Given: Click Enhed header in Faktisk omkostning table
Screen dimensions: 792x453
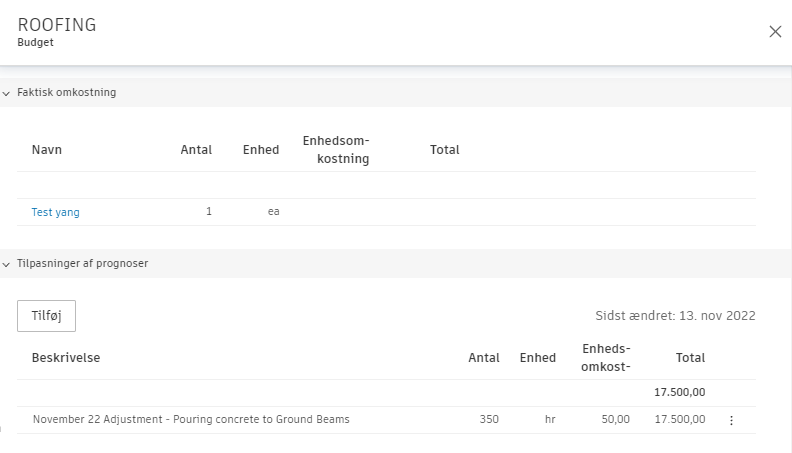Looking at the screenshot, I should (x=261, y=150).
